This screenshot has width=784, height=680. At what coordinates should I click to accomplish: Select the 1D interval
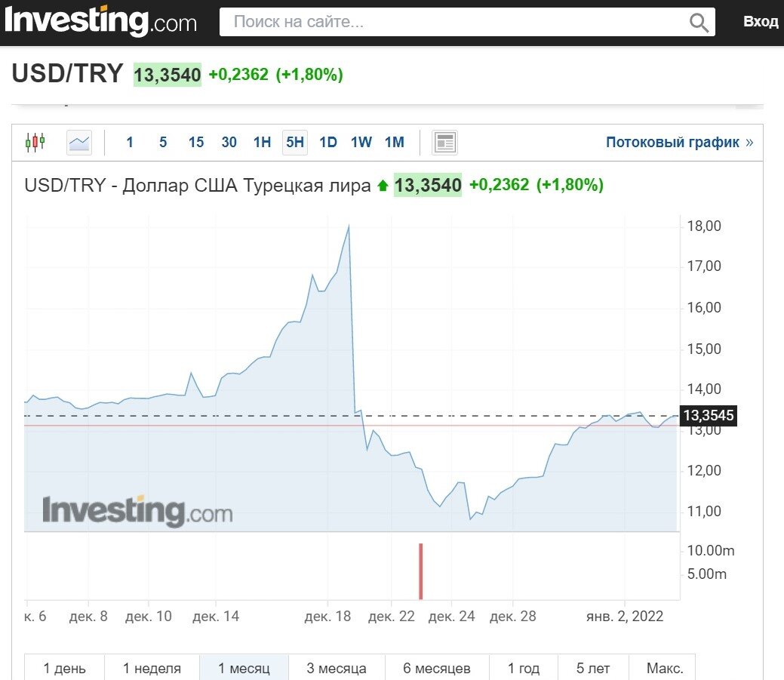click(328, 142)
